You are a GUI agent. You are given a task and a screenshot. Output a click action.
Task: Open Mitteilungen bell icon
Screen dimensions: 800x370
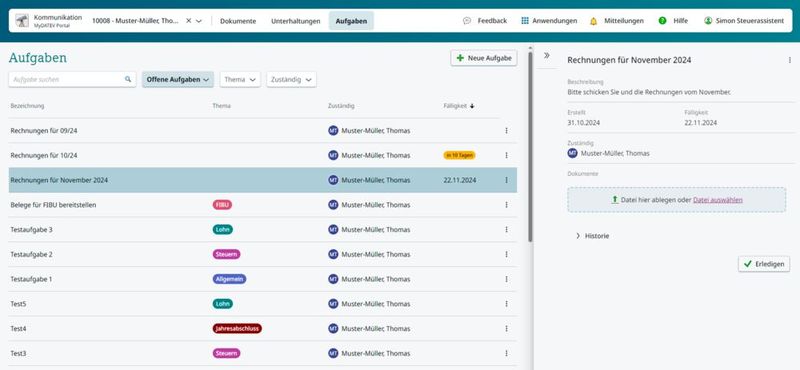pos(593,21)
